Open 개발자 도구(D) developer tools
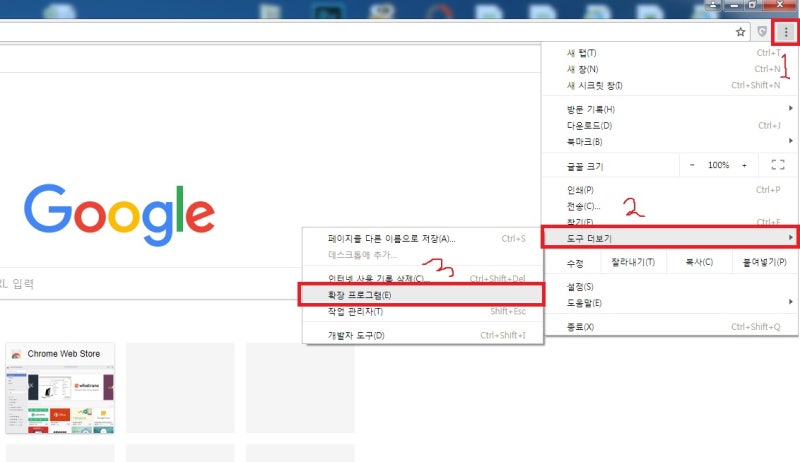Screen dimensions: 800x462 click(x=422, y=335)
